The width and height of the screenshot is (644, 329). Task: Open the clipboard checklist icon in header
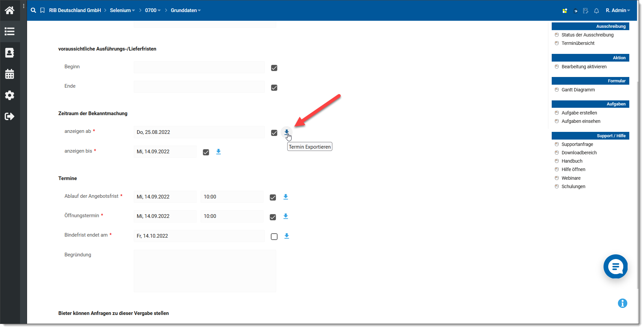coord(575,11)
